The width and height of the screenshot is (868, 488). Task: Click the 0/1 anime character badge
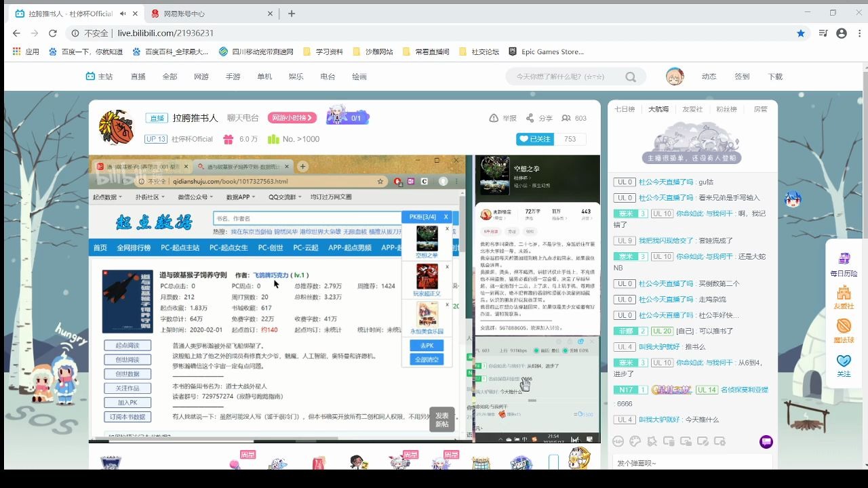tap(347, 117)
